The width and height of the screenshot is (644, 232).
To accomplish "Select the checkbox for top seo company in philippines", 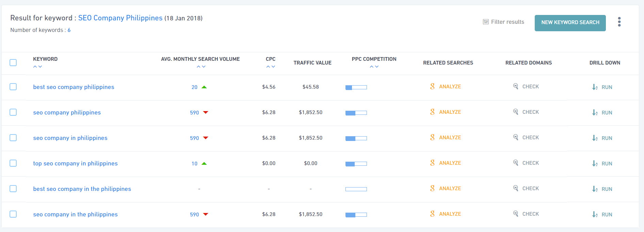I will pyautogui.click(x=13, y=163).
